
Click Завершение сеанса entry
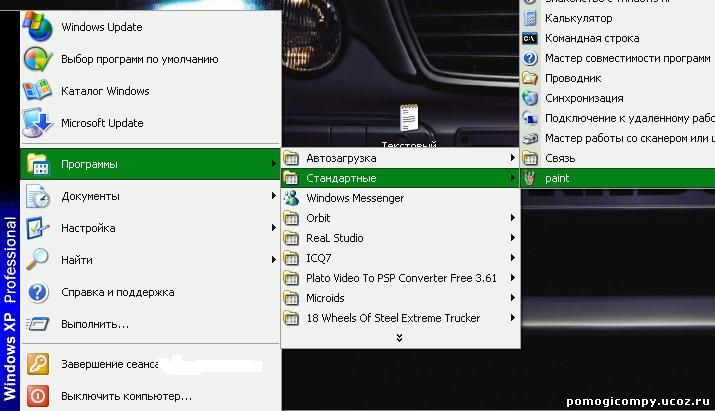click(x=150, y=364)
